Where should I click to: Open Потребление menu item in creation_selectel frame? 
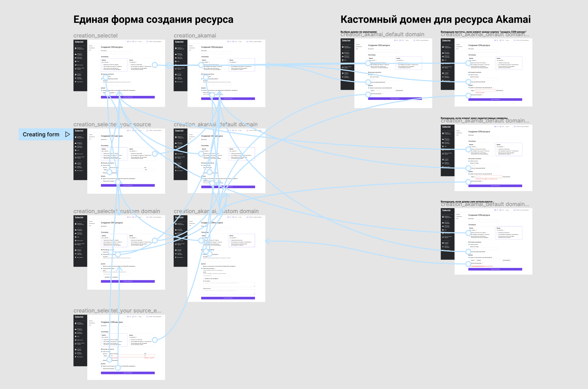tap(92, 48)
